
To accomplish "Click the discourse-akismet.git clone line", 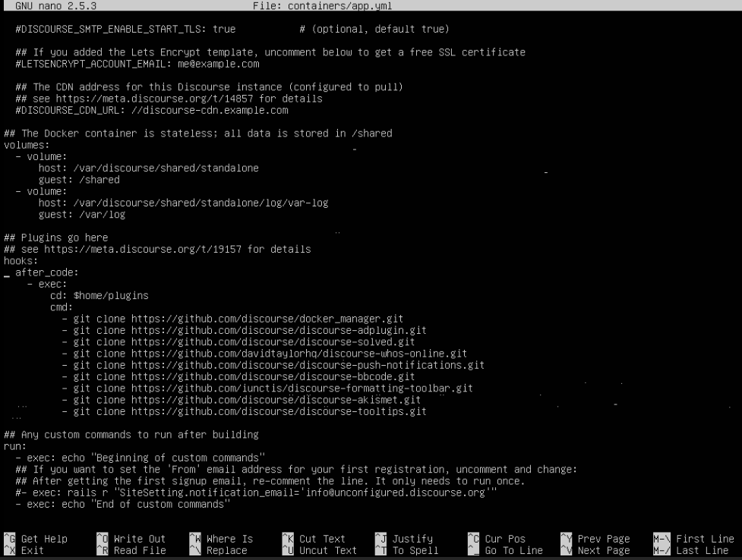I will click(242, 400).
